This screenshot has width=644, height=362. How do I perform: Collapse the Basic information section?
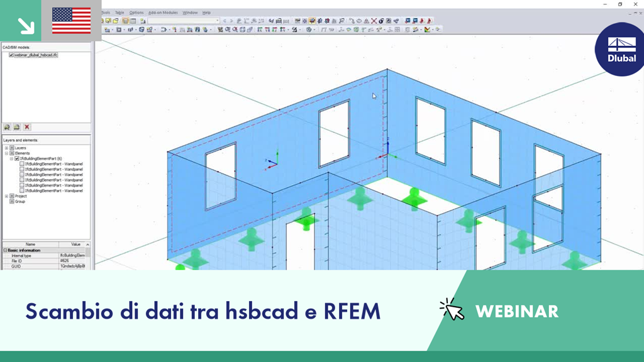coord(5,250)
